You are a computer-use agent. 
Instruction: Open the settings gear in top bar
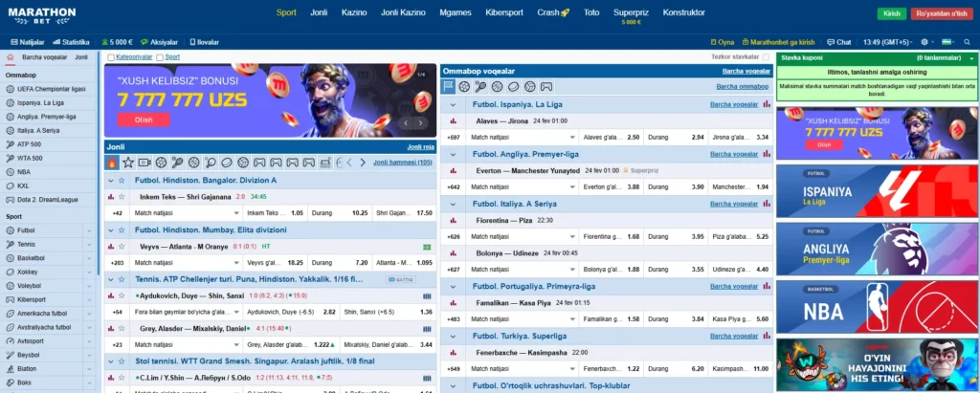924,42
